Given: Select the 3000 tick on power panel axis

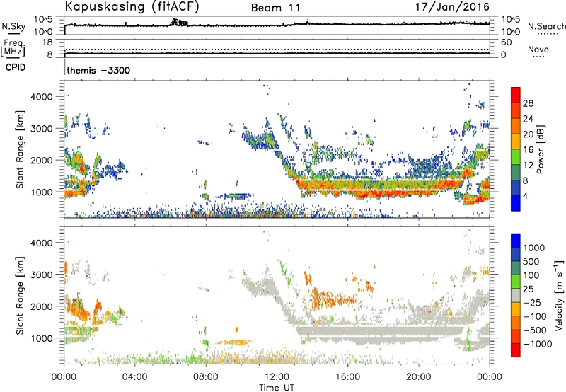Looking at the screenshot, I should coord(41,129).
